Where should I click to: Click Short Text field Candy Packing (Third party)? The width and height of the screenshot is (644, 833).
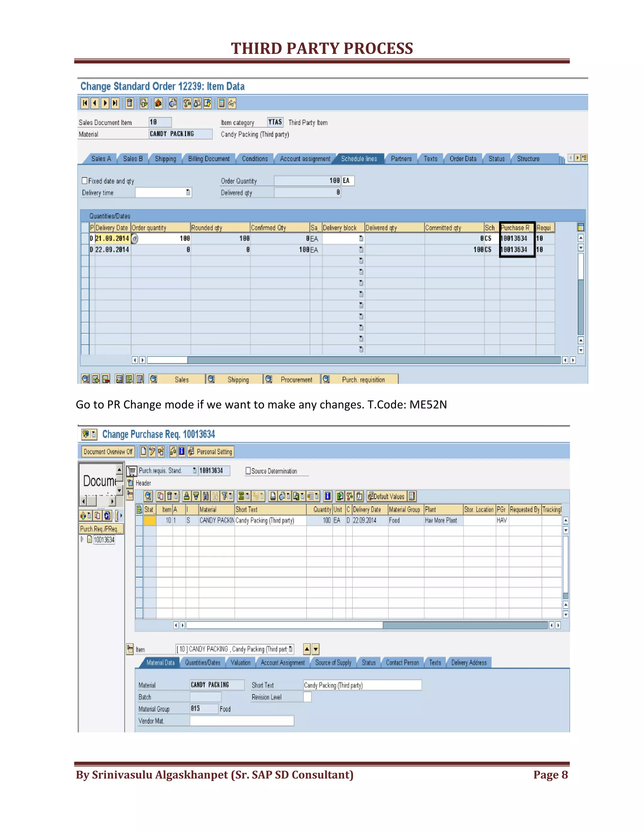point(363,685)
